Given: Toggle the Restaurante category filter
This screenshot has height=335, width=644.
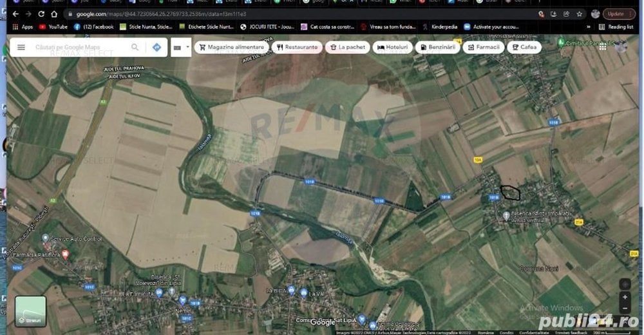Looking at the screenshot, I should tap(297, 48).
